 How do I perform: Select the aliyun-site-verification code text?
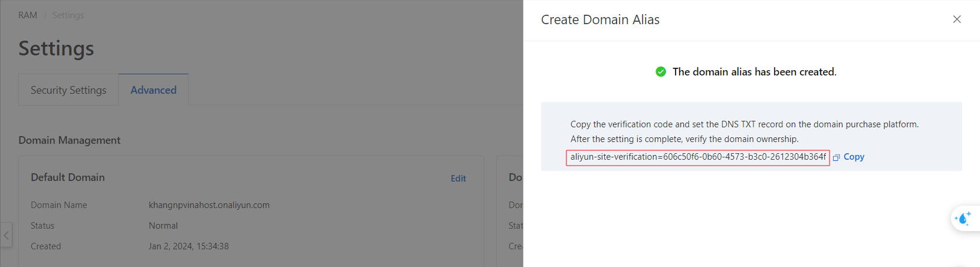[697, 157]
